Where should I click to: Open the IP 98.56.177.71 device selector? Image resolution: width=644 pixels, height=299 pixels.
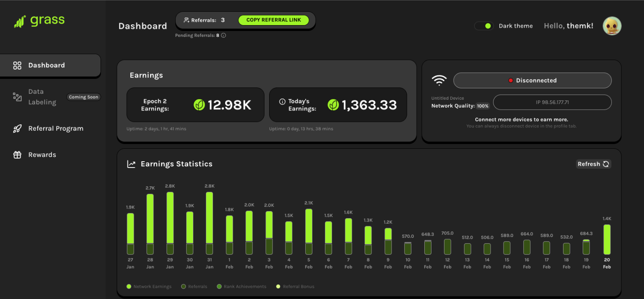(552, 102)
